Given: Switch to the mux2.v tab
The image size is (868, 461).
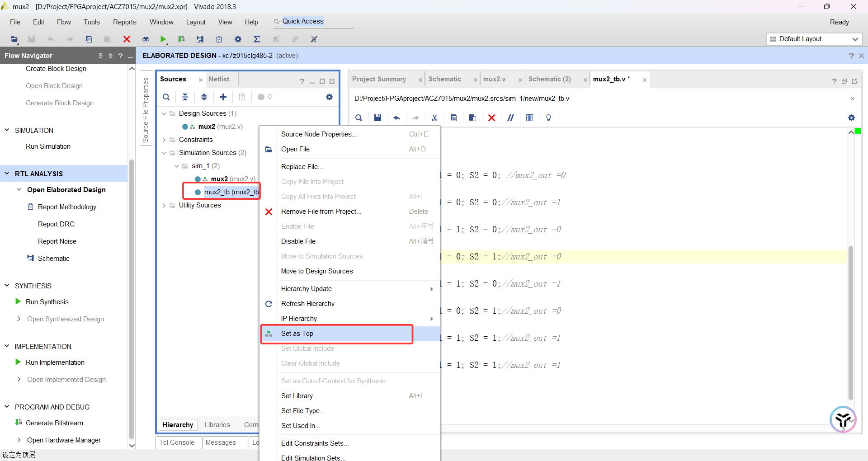Looking at the screenshot, I should point(494,79).
